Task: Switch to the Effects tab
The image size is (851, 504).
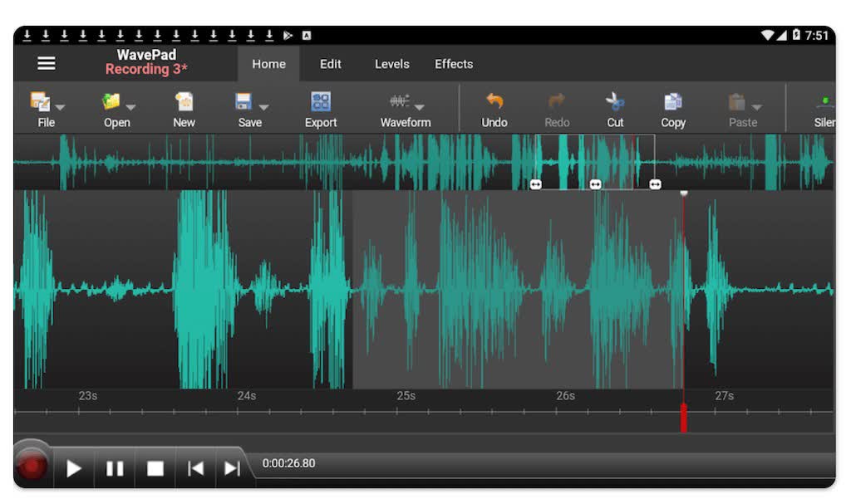Action: 453,64
